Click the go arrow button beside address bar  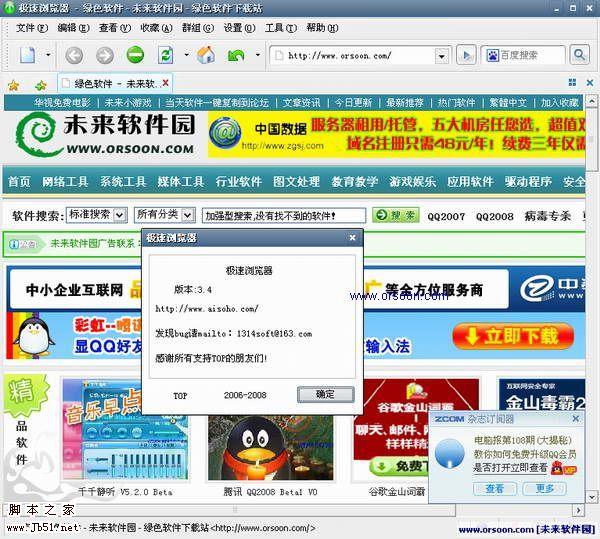(466, 56)
